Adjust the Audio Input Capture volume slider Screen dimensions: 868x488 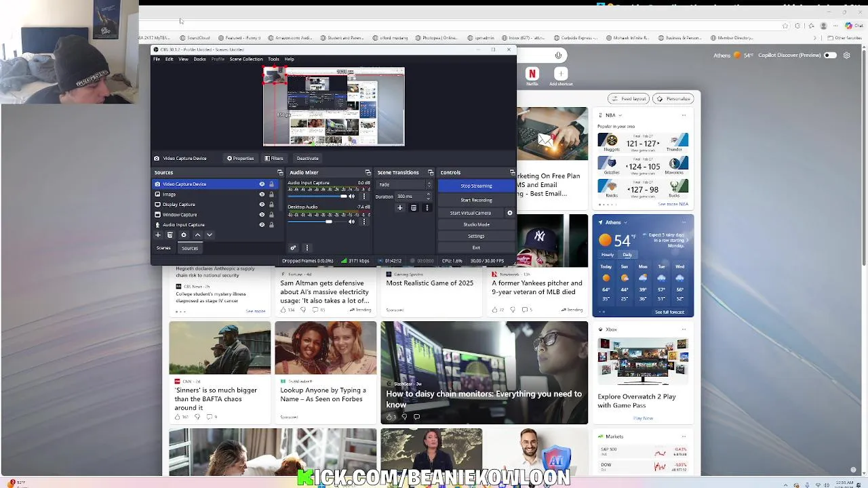pos(318,196)
